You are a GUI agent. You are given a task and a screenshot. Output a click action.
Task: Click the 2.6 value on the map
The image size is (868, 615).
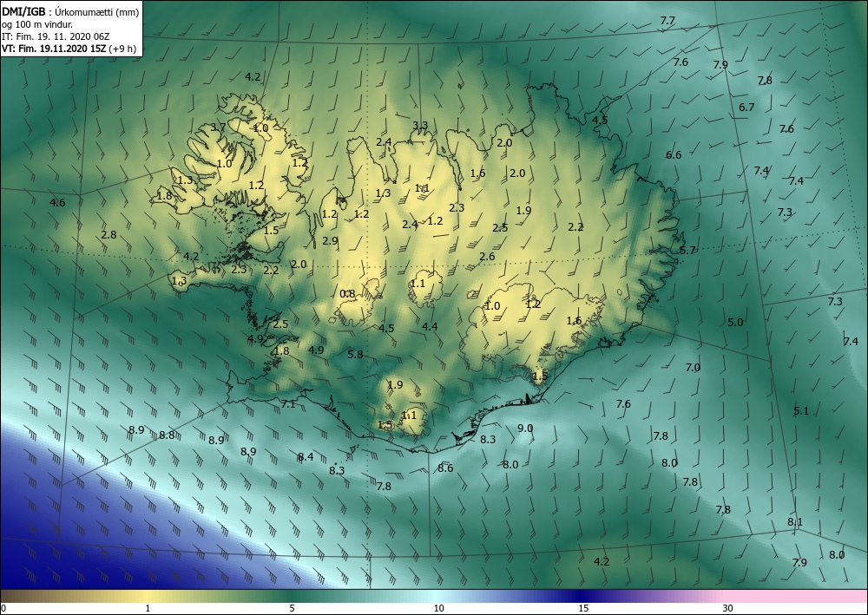[487, 257]
